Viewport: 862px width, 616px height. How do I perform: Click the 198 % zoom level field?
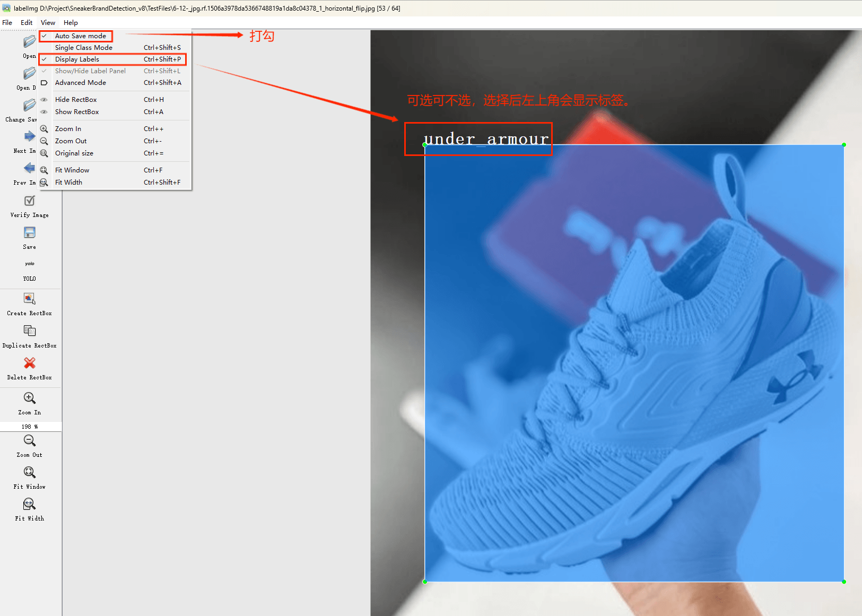[x=30, y=427]
